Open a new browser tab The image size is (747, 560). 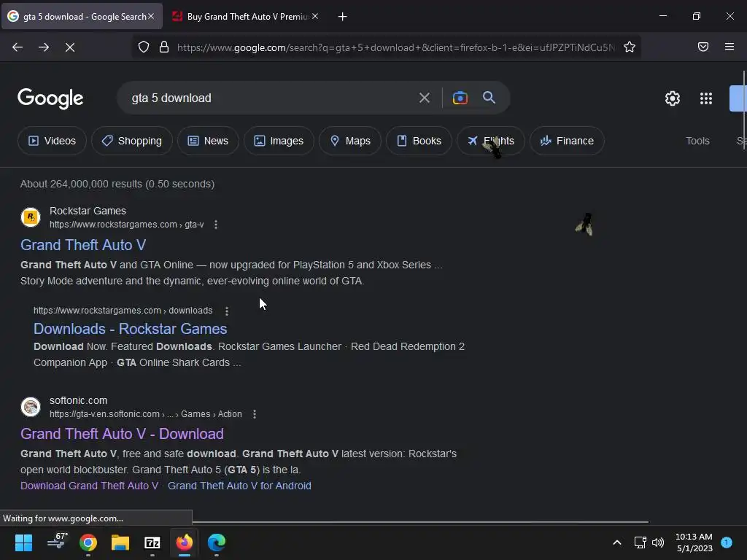[x=342, y=17]
